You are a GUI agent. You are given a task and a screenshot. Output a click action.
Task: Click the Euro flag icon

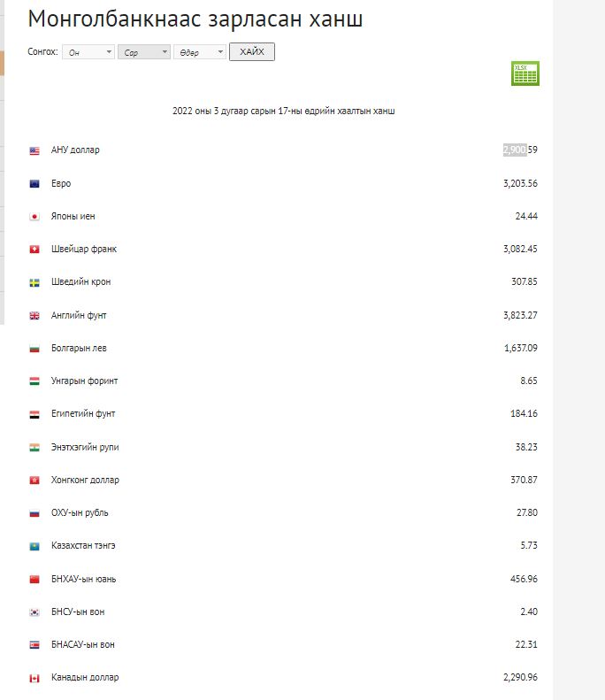34,184
